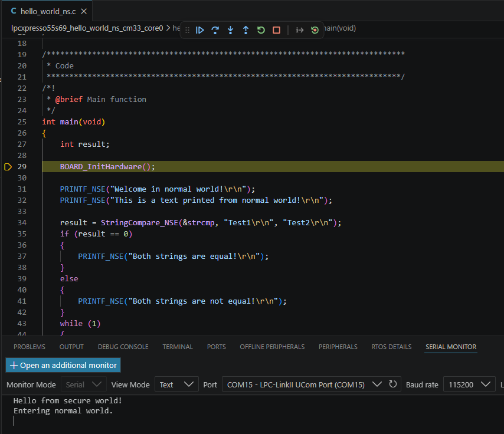Click the Continue debugging icon
The height and width of the screenshot is (434, 504).
199,28
